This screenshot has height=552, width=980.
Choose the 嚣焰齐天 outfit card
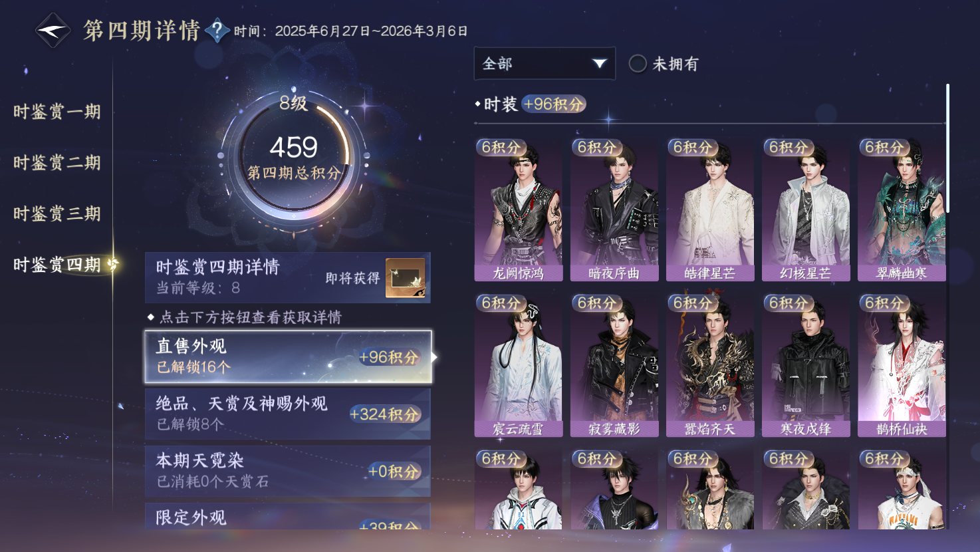coord(710,365)
